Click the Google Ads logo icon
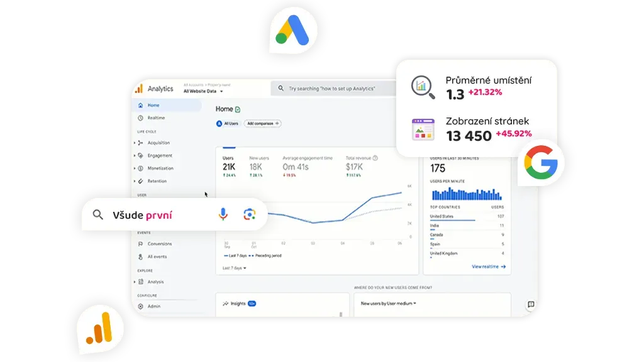 tap(294, 31)
